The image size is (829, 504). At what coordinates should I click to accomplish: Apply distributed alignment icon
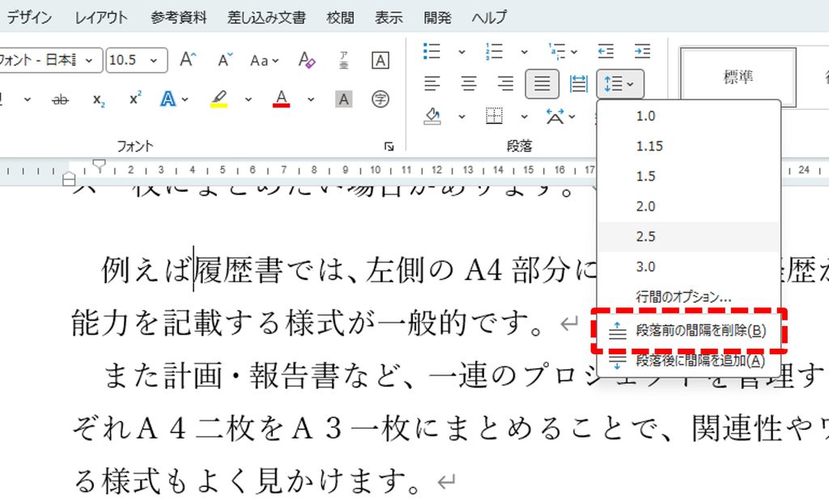(579, 83)
